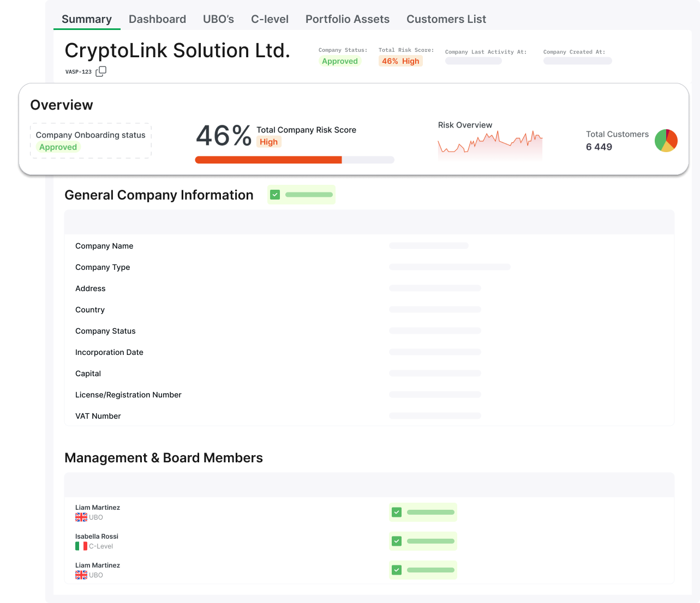Click the 46% High risk score badge
This screenshot has width=700, height=603.
point(400,61)
